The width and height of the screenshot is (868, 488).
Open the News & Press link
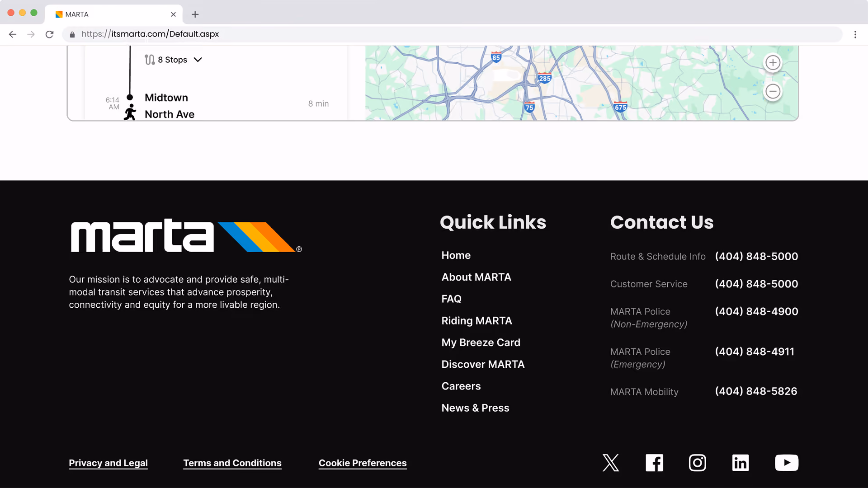pyautogui.click(x=475, y=408)
